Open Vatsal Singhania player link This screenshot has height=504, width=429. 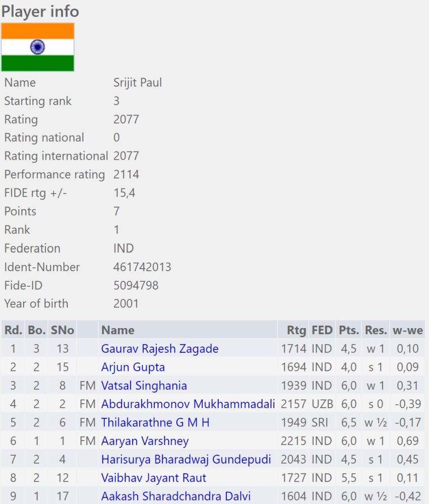click(144, 386)
